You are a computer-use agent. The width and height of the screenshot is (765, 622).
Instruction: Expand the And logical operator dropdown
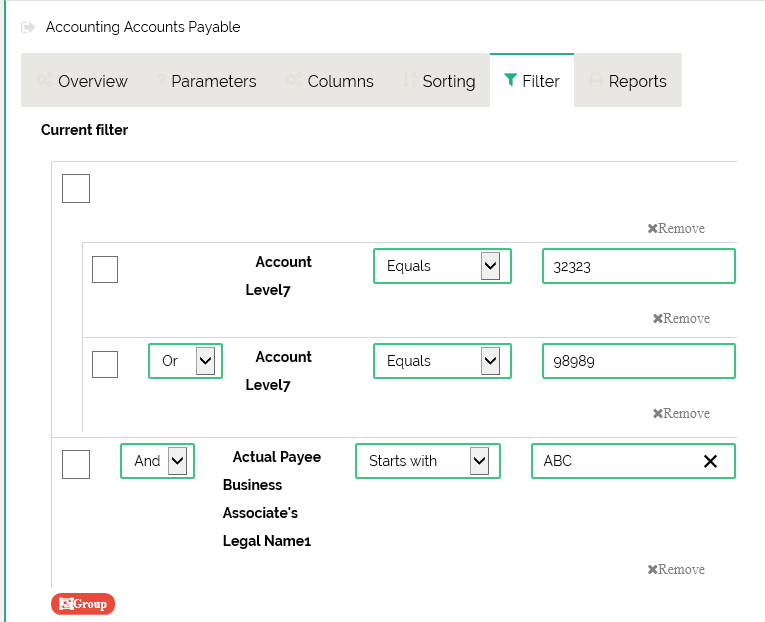point(157,461)
